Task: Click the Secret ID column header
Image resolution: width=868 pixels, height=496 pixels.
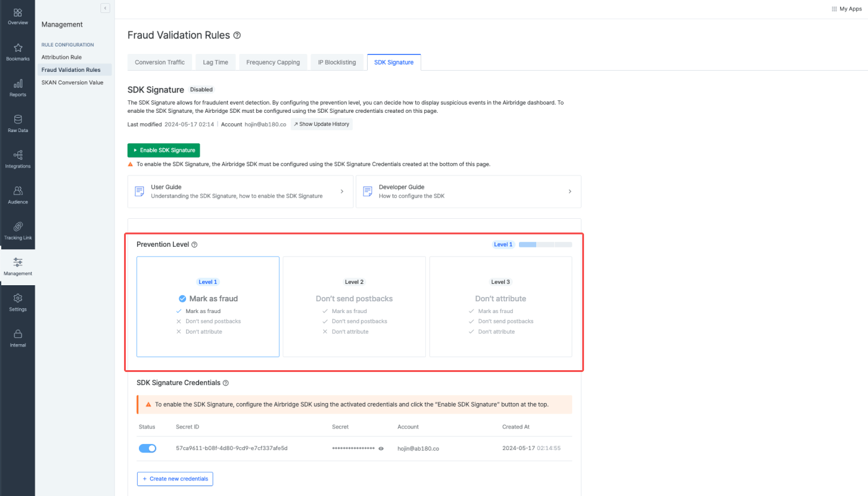Action: click(x=188, y=427)
